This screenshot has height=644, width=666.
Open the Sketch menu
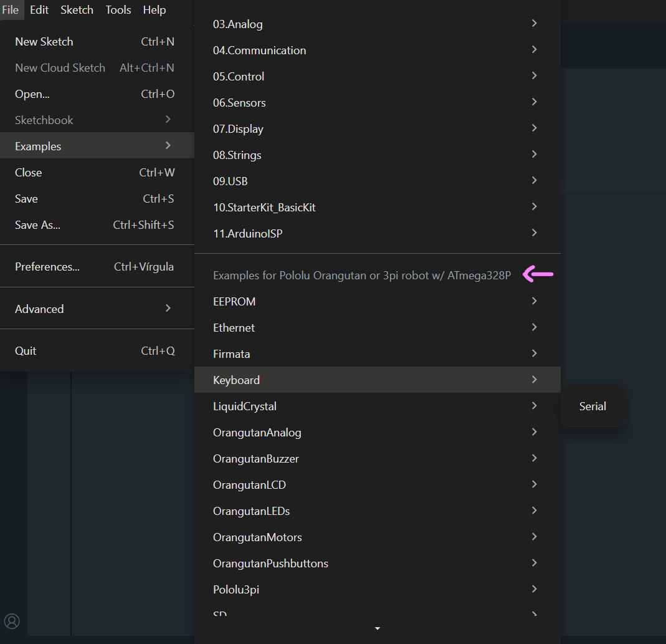point(77,10)
